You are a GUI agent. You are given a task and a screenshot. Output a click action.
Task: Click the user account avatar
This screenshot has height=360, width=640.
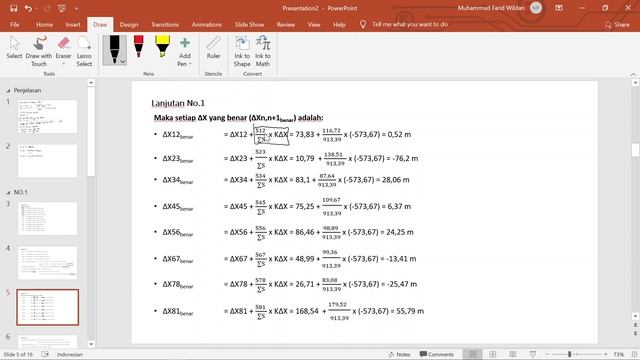536,8
